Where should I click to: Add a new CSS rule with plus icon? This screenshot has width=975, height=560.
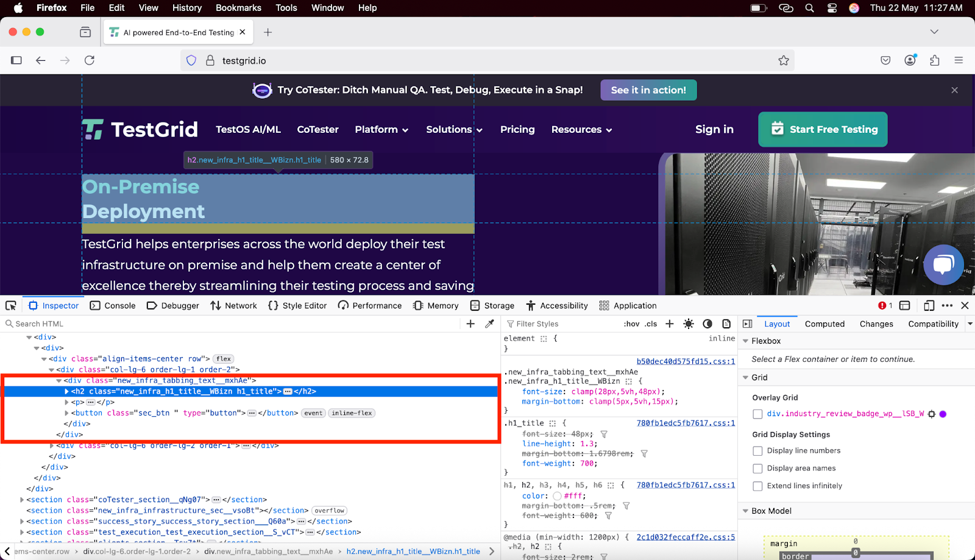click(x=670, y=324)
